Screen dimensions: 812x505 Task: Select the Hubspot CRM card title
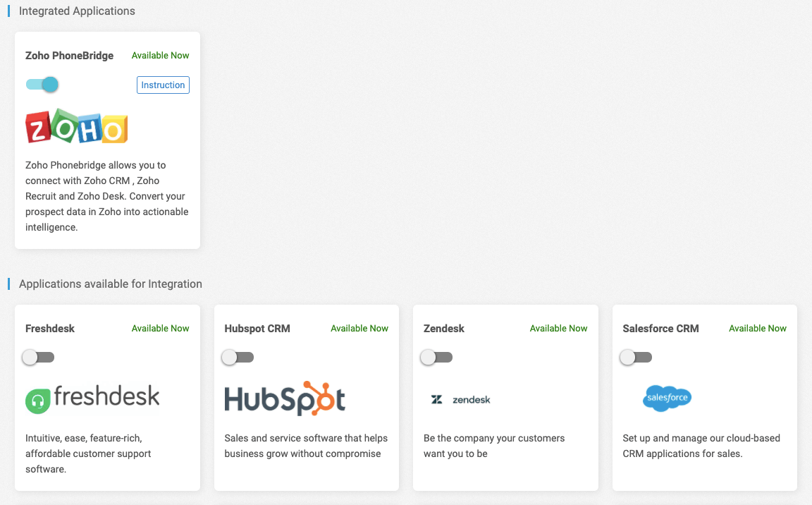click(257, 329)
